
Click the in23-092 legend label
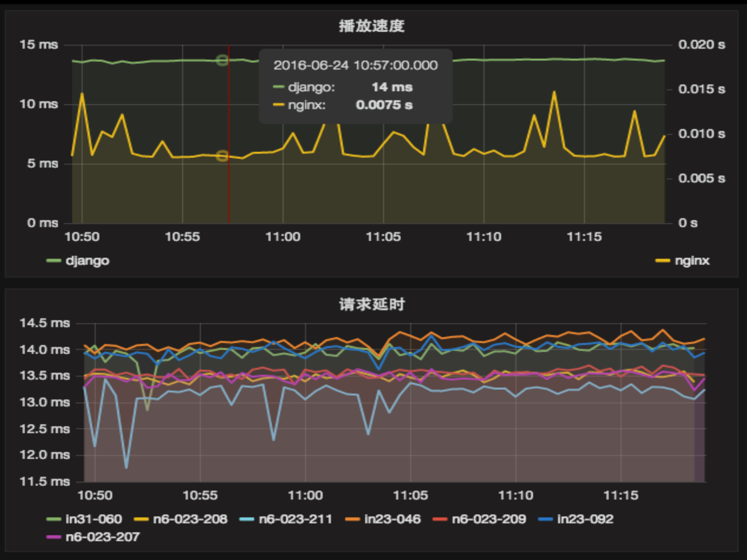tap(585, 519)
